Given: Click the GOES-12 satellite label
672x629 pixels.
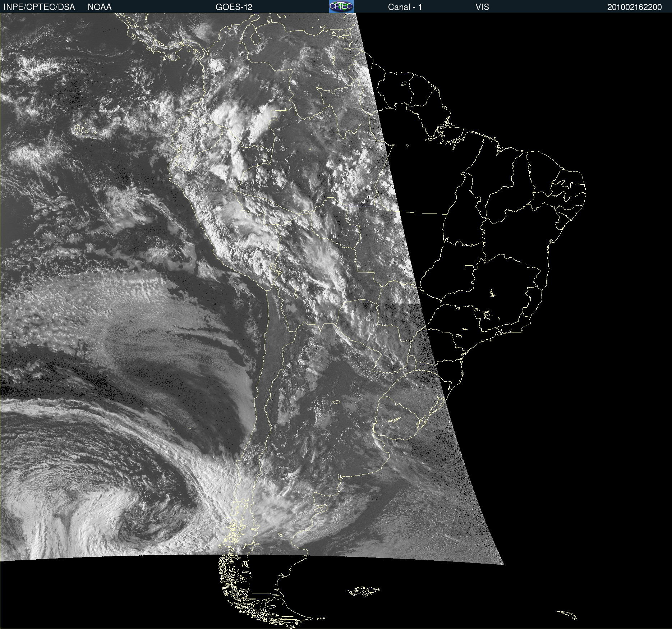Looking at the screenshot, I should pyautogui.click(x=234, y=7).
